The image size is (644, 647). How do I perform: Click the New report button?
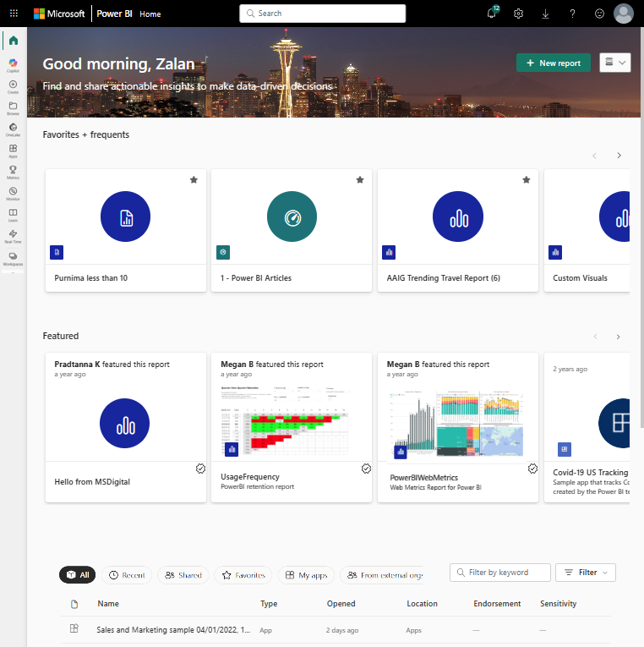click(553, 63)
